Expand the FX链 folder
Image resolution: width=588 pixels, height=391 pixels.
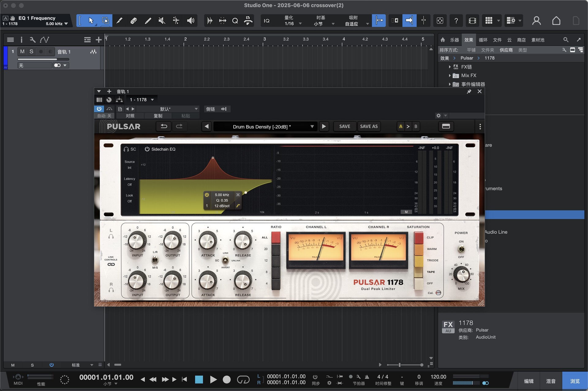[450, 67]
